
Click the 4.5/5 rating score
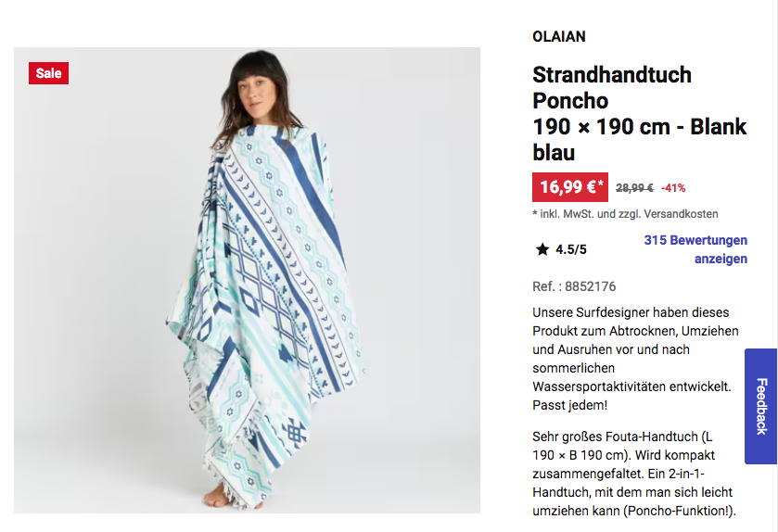(x=571, y=249)
